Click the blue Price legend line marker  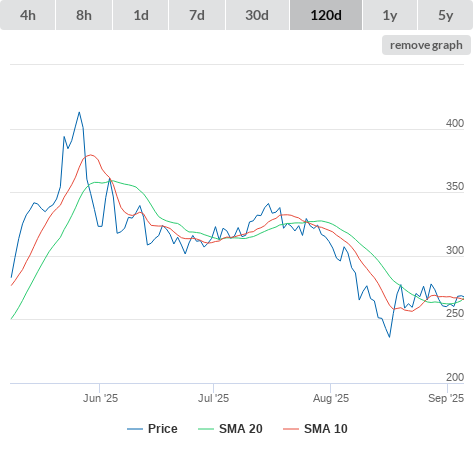(x=135, y=429)
